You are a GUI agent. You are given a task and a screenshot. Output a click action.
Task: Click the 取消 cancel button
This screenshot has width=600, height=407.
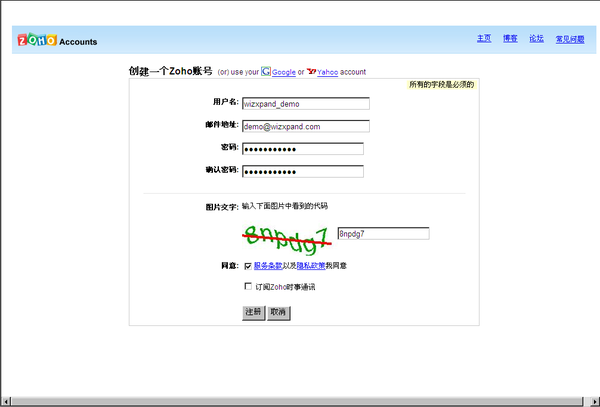[278, 312]
